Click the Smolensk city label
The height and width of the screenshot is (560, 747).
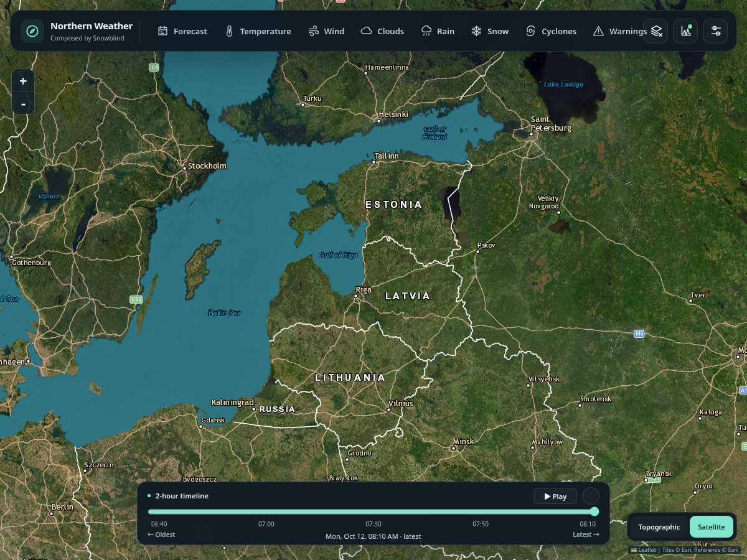pos(596,399)
